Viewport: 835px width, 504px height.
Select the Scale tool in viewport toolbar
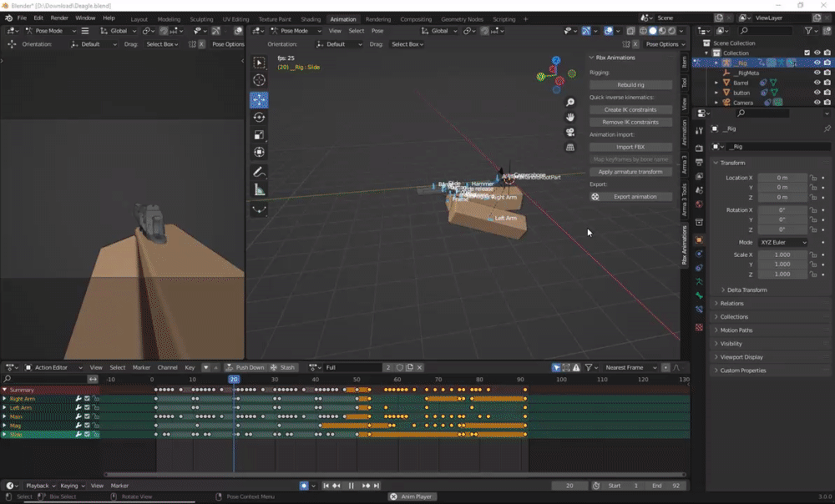point(259,134)
